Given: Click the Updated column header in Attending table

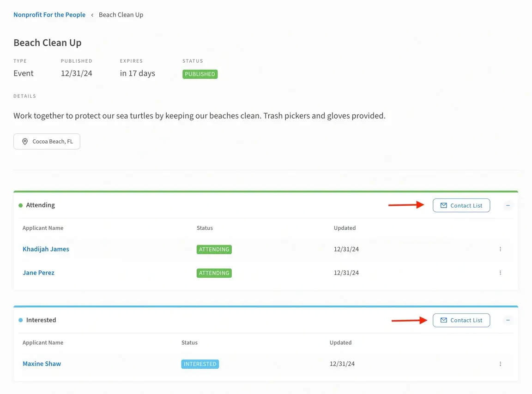Looking at the screenshot, I should (345, 228).
